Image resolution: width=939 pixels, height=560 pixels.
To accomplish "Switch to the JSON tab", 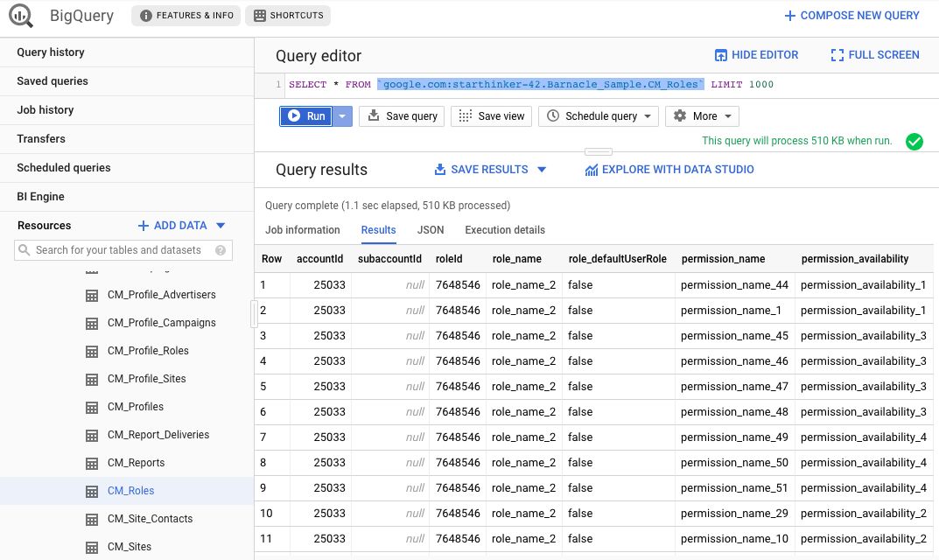I will [x=431, y=230].
